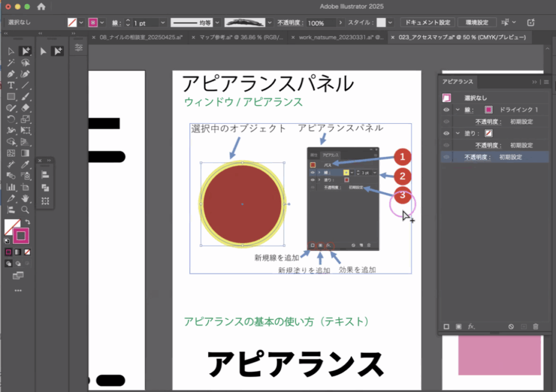Image resolution: width=556 pixels, height=392 pixels.
Task: Click the ドキュメント設定 button
Action: coord(426,23)
